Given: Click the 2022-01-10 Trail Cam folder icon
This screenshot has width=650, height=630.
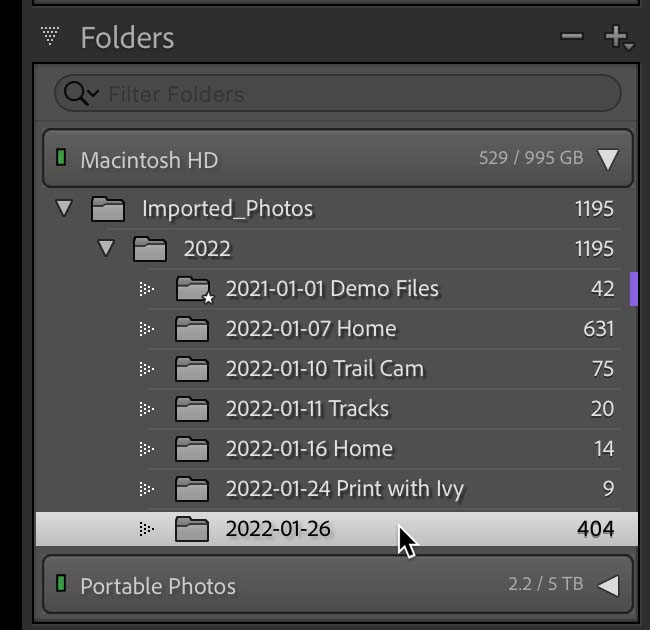Looking at the screenshot, I should pyautogui.click(x=191, y=369).
